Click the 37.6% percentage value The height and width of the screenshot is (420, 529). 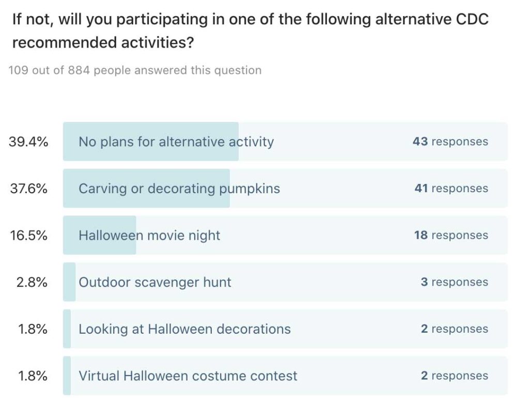28,189
